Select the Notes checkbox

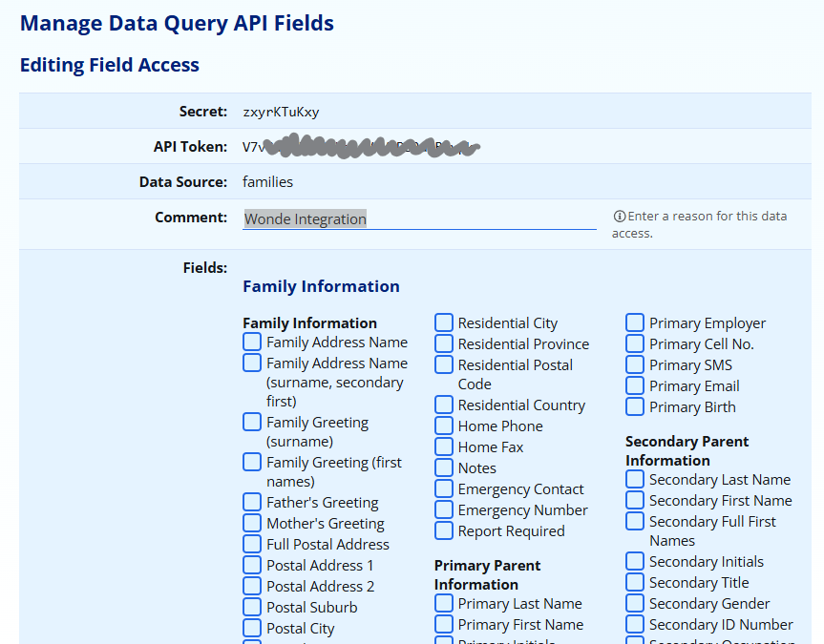444,467
